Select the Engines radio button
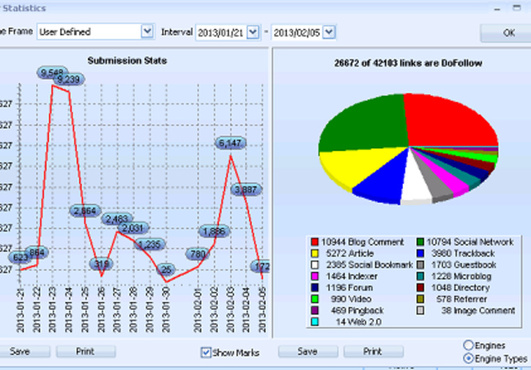The image size is (531, 370). coord(468,345)
